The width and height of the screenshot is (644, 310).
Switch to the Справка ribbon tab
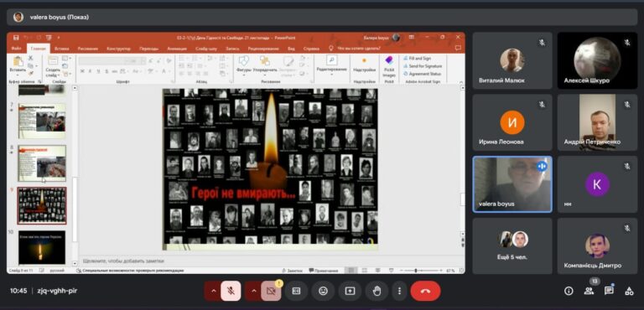311,48
